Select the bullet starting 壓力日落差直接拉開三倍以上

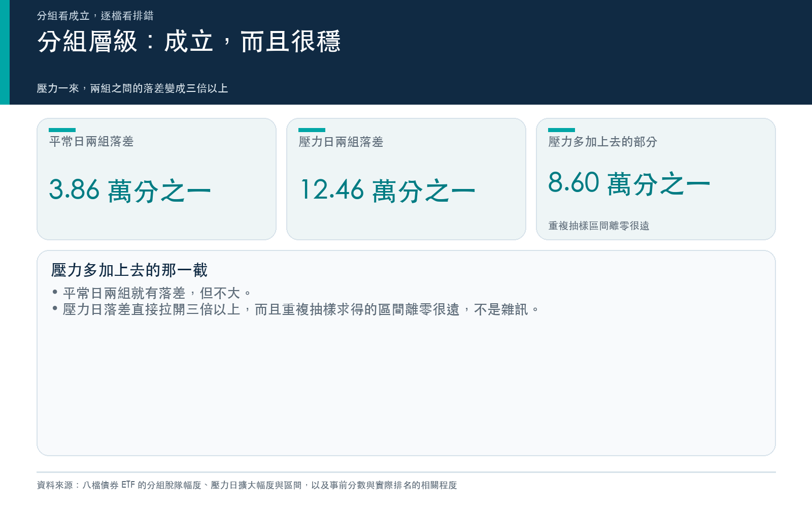(296, 309)
